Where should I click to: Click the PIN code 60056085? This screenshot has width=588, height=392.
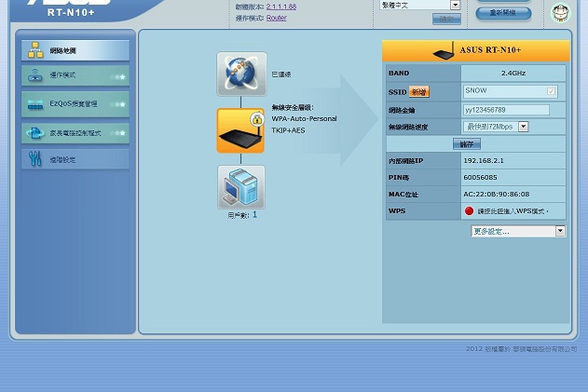click(x=480, y=177)
